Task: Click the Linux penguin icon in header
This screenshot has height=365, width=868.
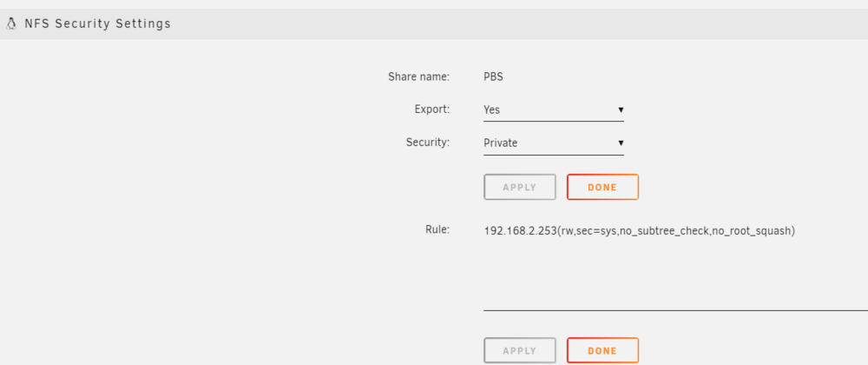Action: point(11,23)
